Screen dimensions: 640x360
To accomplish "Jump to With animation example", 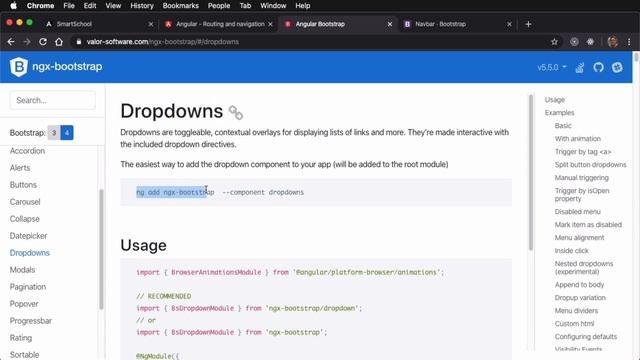I will [x=578, y=139].
